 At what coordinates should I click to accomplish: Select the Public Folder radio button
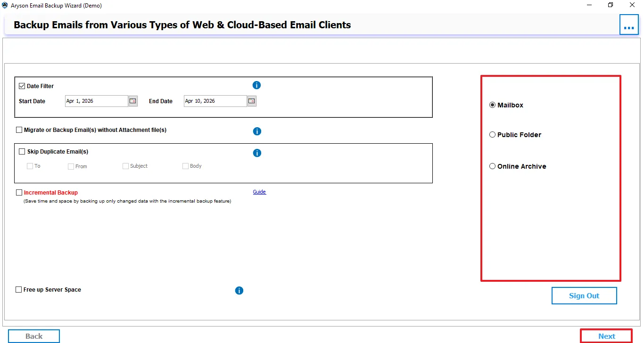(x=493, y=135)
